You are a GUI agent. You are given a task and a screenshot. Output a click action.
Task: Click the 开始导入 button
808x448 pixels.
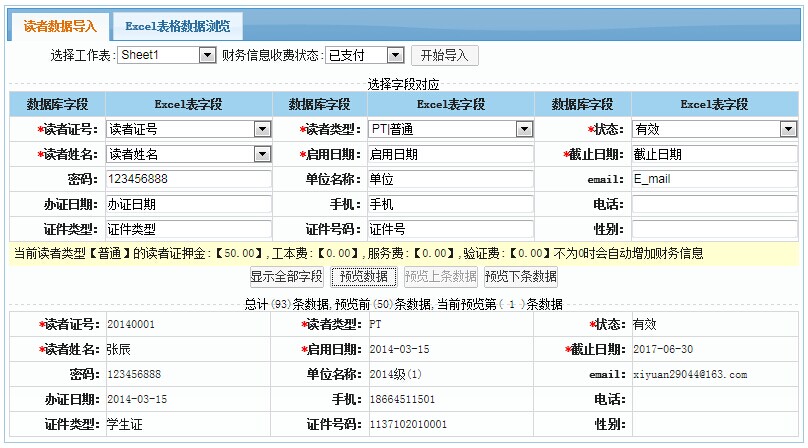click(444, 55)
